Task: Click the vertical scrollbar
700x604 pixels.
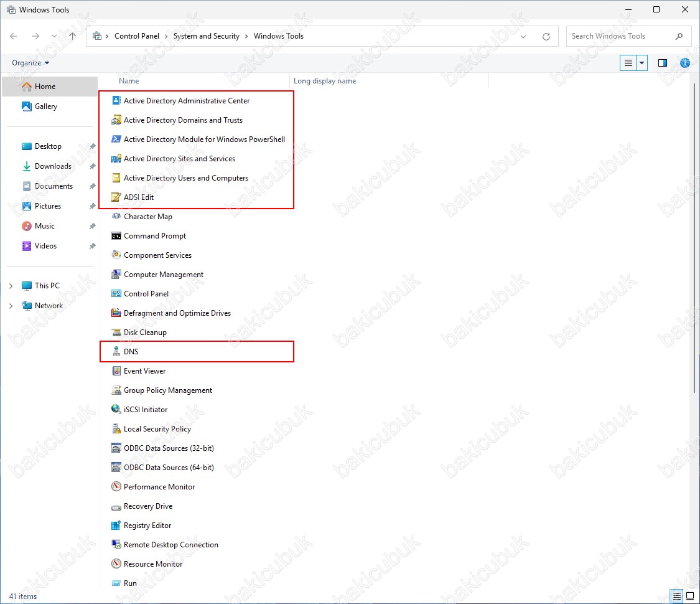Action: 695,237
